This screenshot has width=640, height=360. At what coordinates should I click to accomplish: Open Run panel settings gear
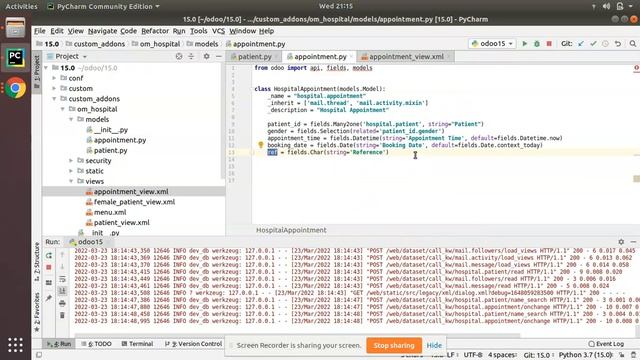click(x=621, y=242)
